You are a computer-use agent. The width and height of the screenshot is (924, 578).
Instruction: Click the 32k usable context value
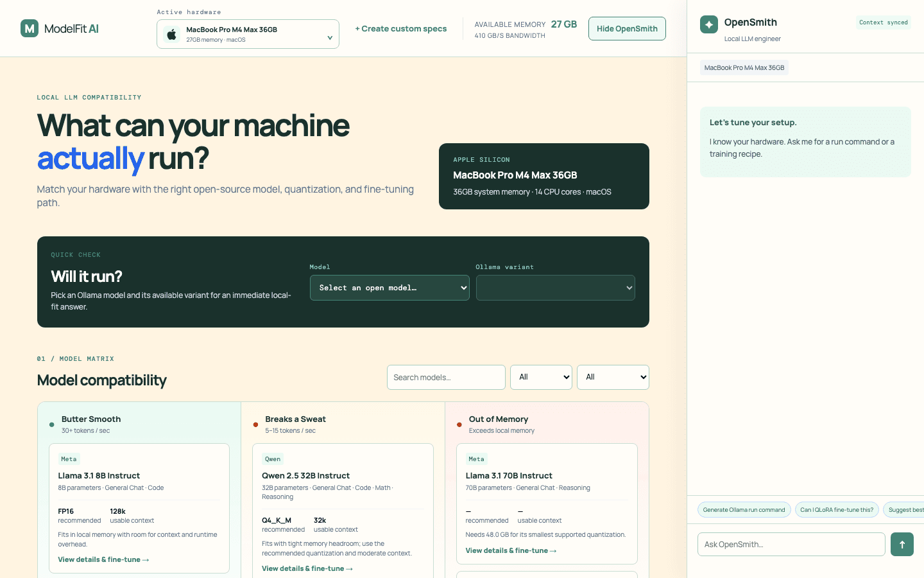[x=320, y=520]
